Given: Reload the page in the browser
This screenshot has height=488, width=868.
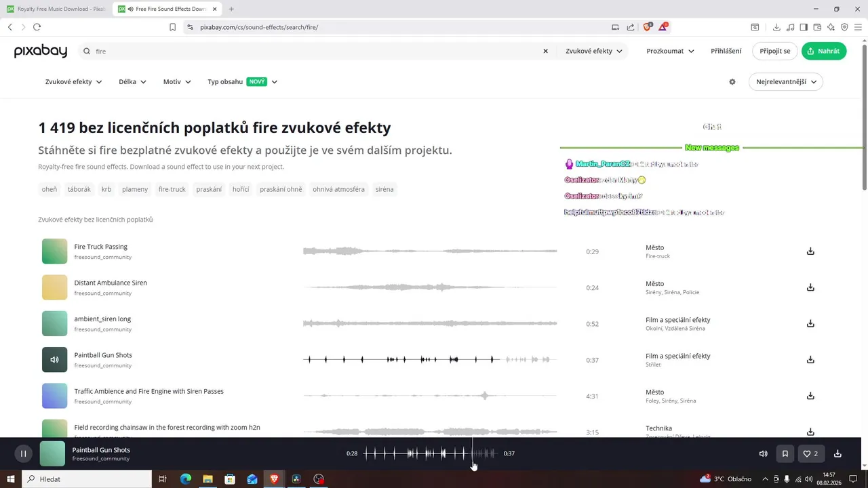Looking at the screenshot, I should coord(37,27).
